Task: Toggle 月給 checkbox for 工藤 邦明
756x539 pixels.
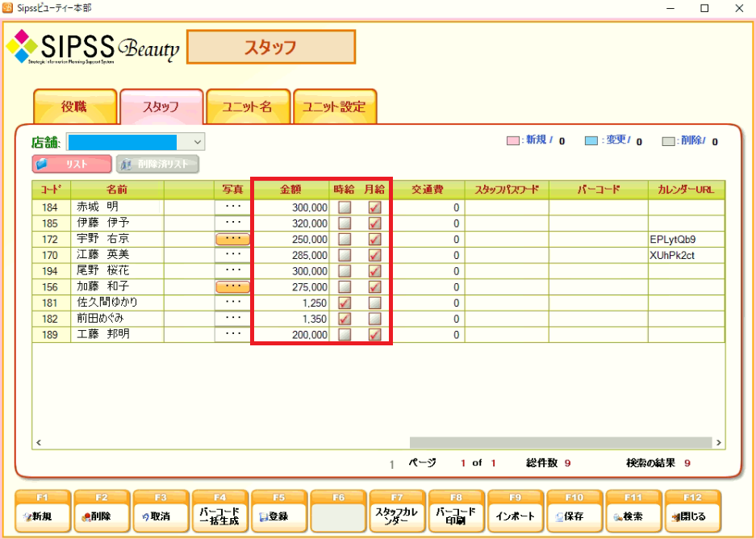Action: pos(374,335)
